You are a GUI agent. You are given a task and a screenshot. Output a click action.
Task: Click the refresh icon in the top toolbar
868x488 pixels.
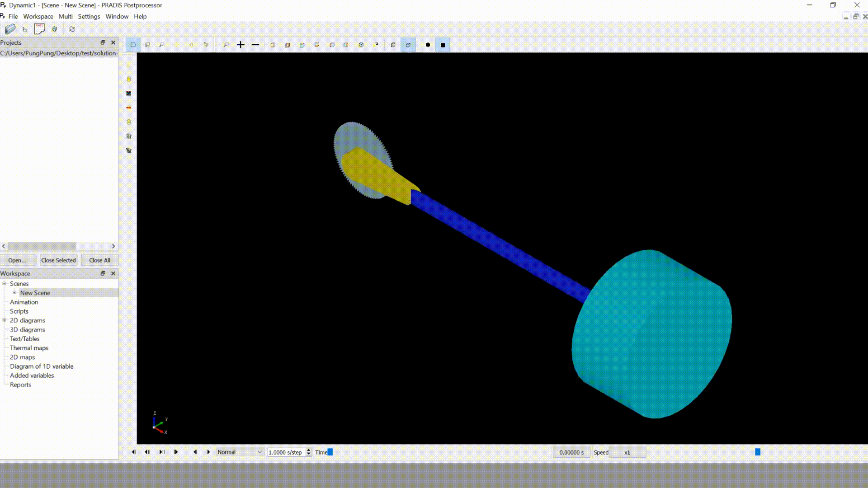point(72,29)
